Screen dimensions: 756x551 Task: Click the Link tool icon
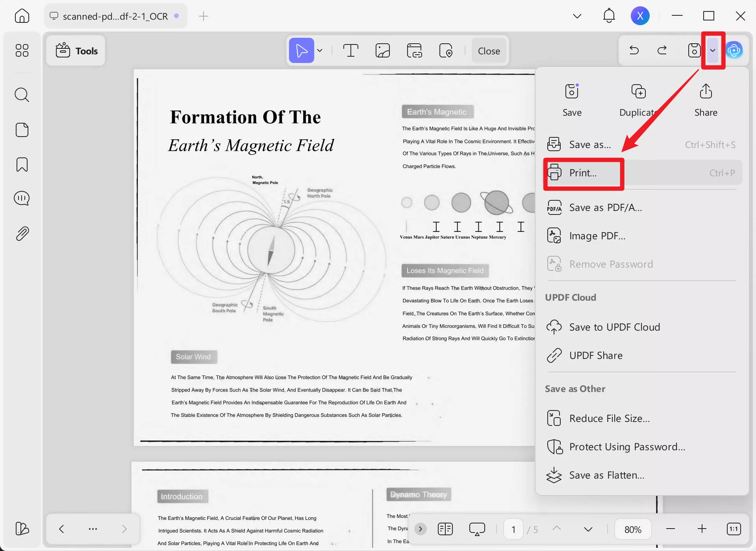(x=414, y=51)
